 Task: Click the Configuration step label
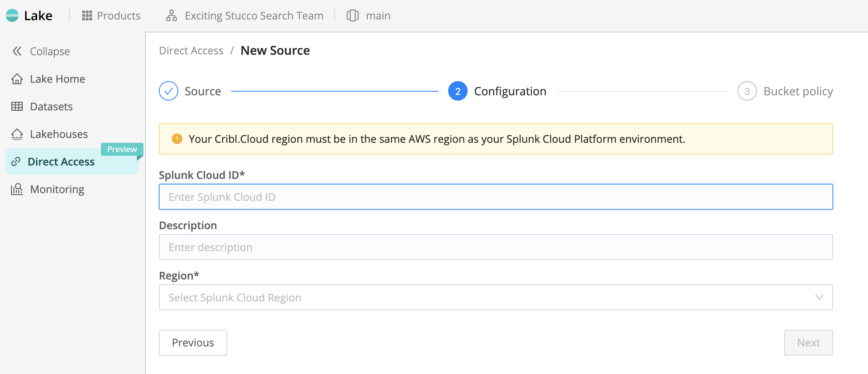tap(510, 91)
